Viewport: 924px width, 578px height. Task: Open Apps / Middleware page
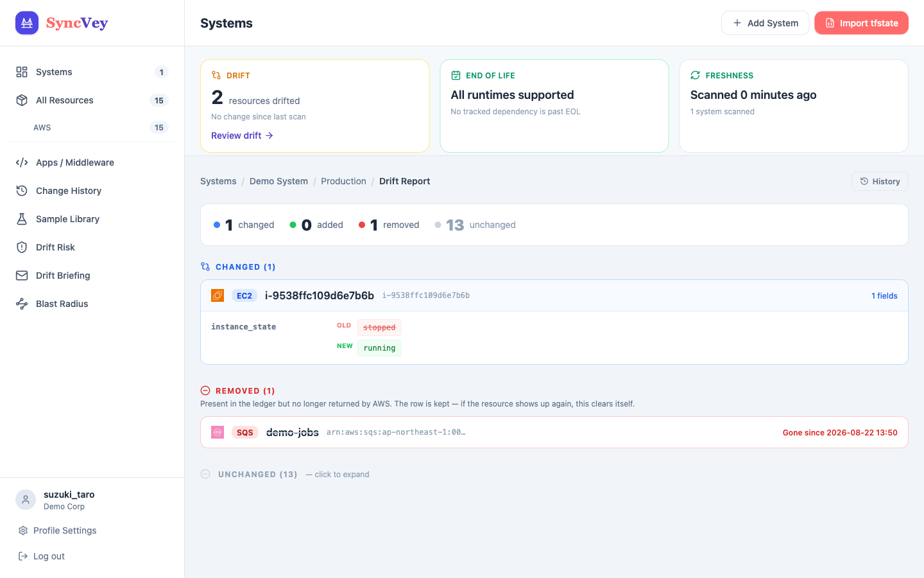click(92, 162)
